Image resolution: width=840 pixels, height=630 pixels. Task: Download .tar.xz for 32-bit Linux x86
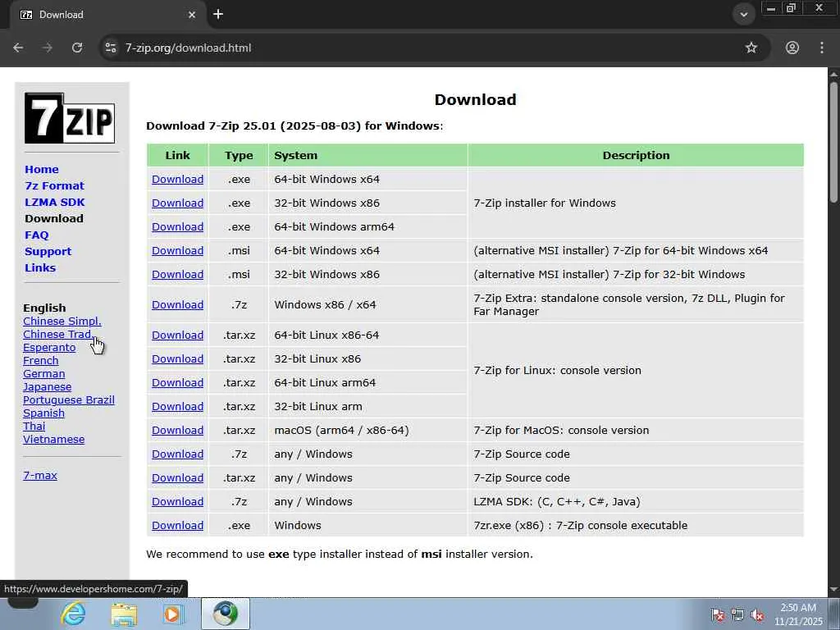(x=177, y=359)
